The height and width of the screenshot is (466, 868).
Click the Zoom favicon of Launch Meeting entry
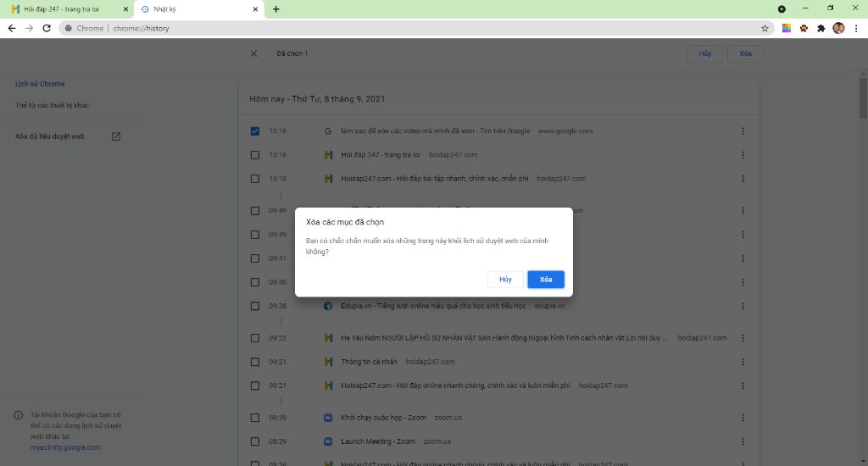pyautogui.click(x=328, y=441)
